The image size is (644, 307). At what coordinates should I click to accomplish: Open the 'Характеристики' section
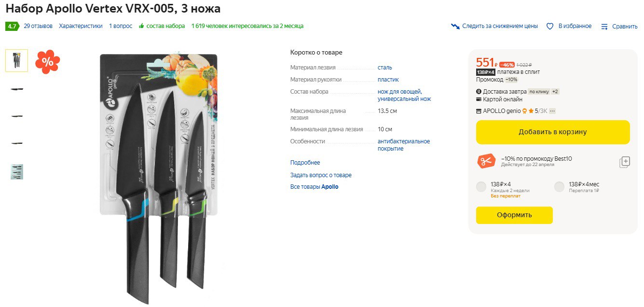pos(81,26)
